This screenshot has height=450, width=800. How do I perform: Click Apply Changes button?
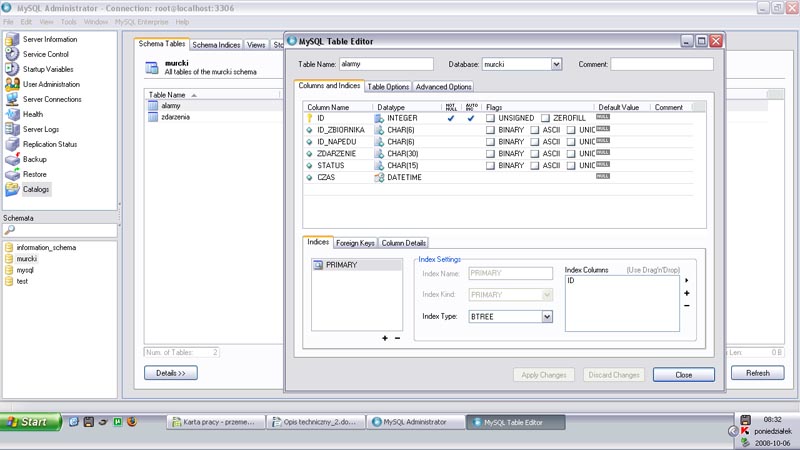click(544, 375)
